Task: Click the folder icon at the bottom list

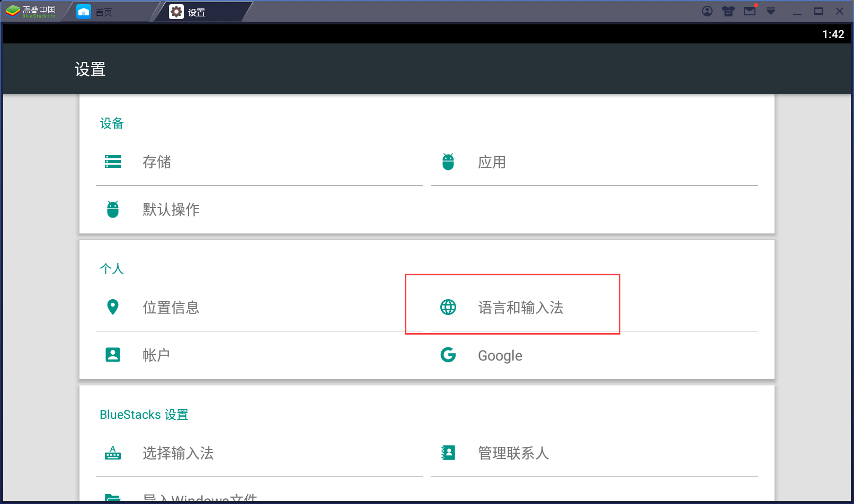Action: pyautogui.click(x=113, y=497)
